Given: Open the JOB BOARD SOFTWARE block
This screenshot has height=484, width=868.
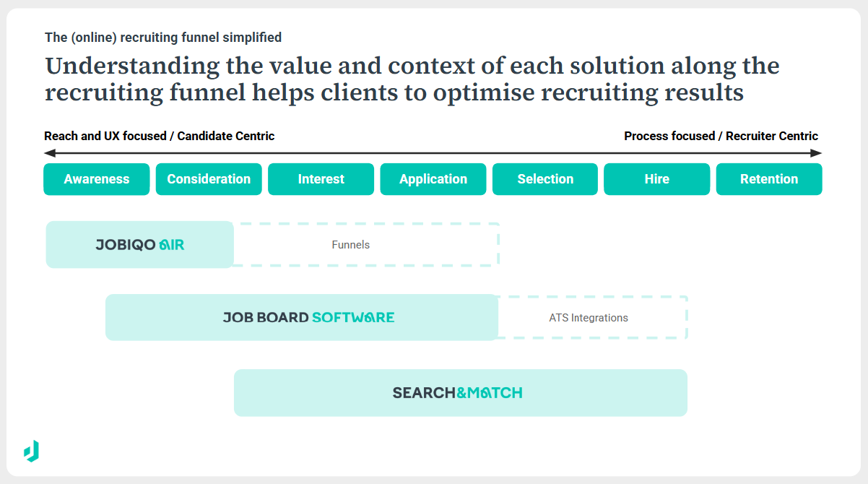Looking at the screenshot, I should pos(302,317).
